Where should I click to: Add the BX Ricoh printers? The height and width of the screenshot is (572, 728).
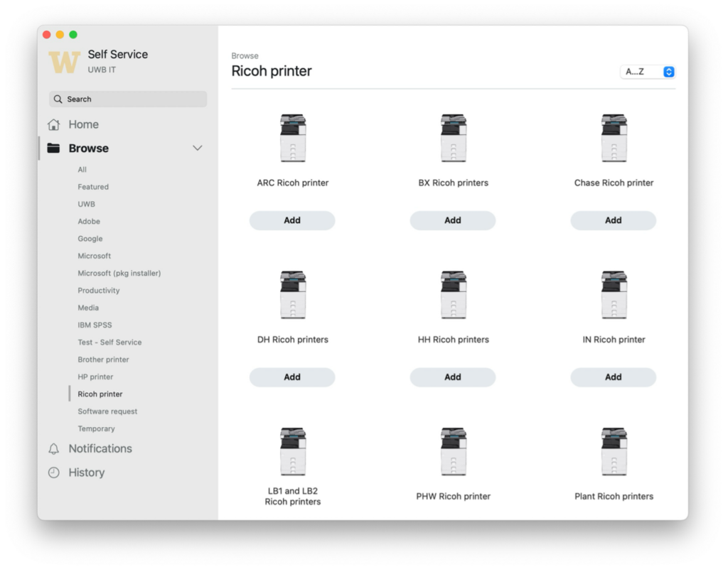coord(453,220)
